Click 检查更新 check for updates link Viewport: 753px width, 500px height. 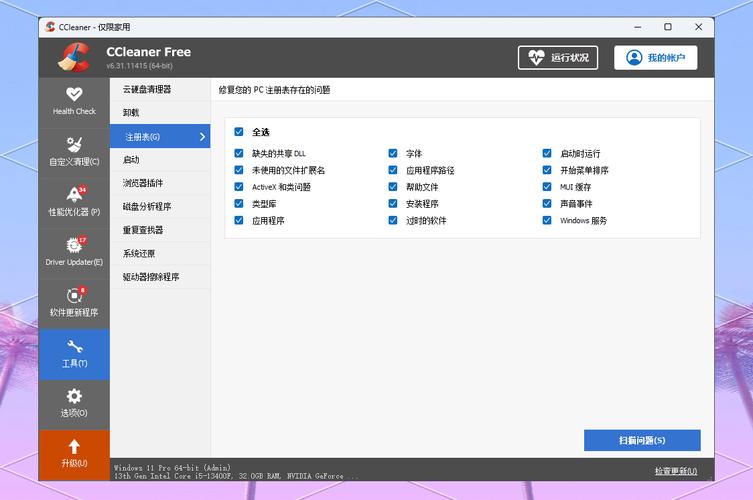pos(676,471)
